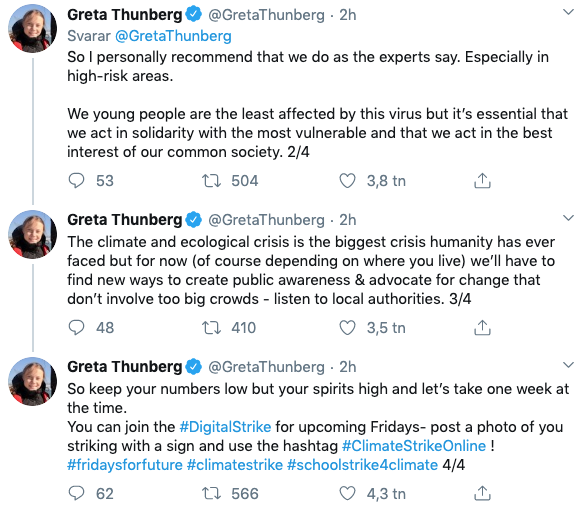Reply to the 3/4 tweet with 48 replies

point(77,328)
